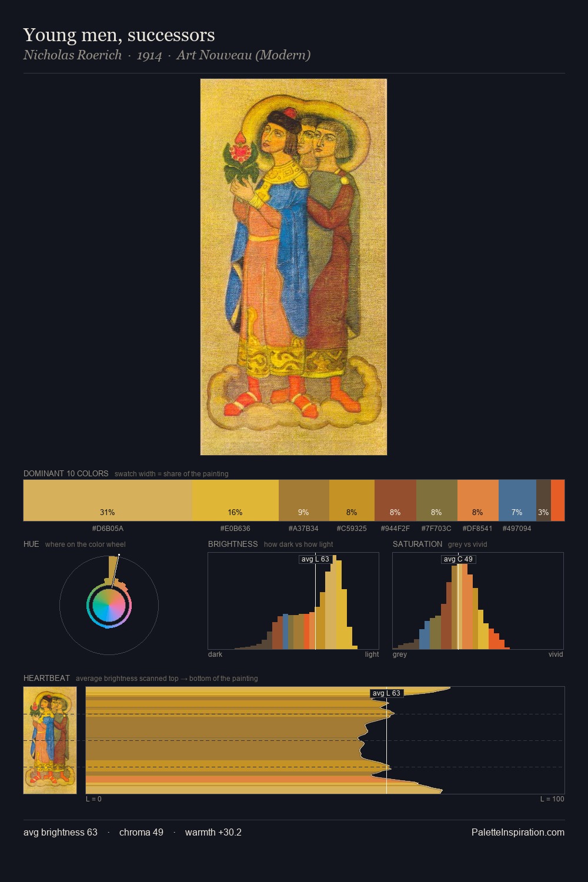588x882 pixels.
Task: Select the 16% yellow swatch #E0B636
Action: (235, 500)
